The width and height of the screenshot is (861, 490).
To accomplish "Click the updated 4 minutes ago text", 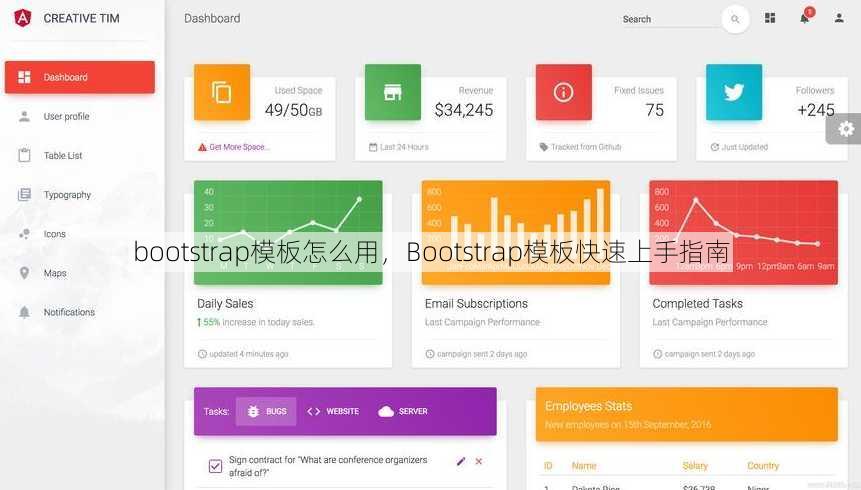I will (x=248, y=354).
